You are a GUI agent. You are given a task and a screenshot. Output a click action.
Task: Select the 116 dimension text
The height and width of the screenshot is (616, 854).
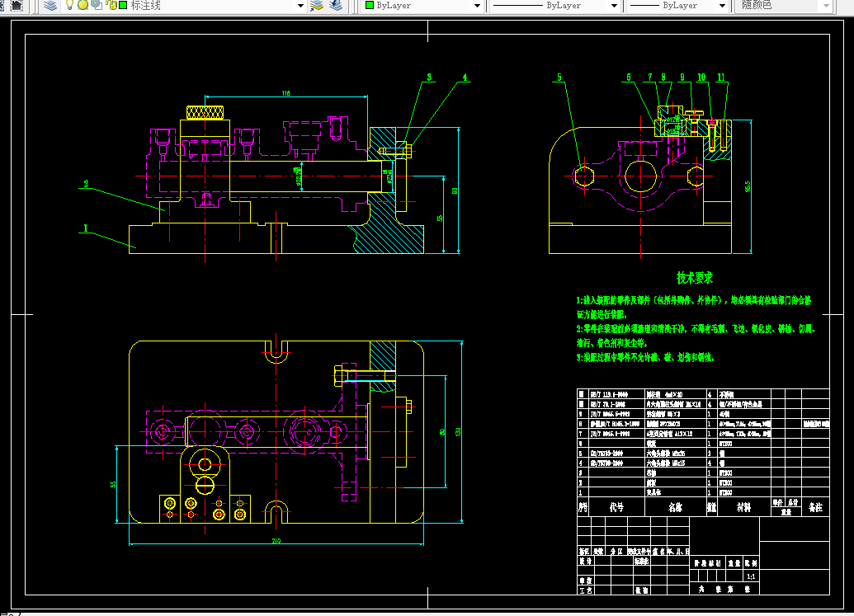286,94
